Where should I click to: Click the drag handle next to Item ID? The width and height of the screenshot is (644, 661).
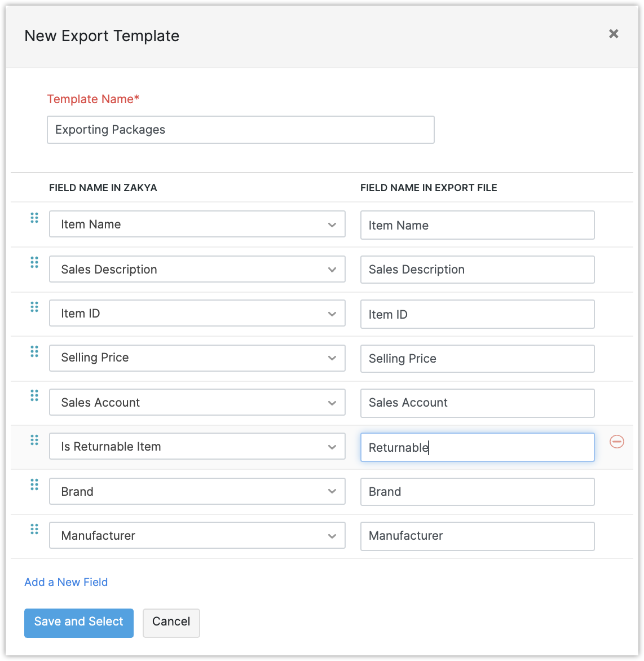click(x=34, y=307)
